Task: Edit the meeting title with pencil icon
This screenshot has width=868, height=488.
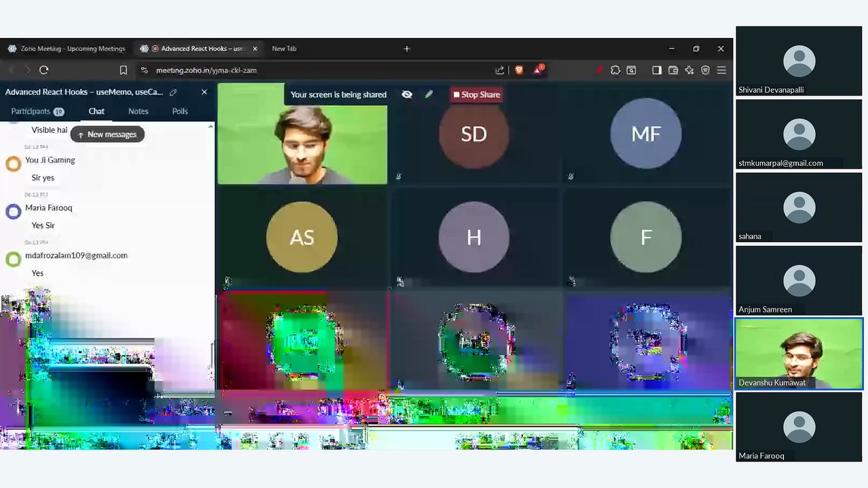Action: point(174,92)
